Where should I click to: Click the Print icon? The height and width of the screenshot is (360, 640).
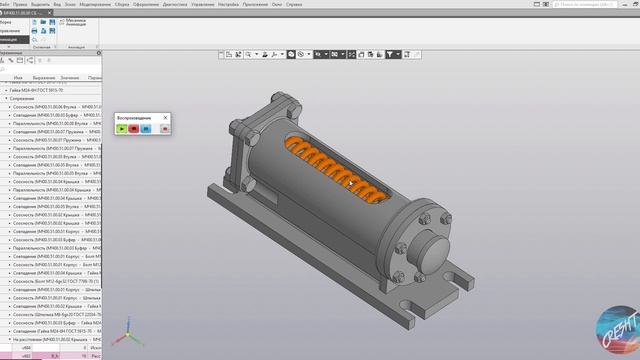pos(34,31)
